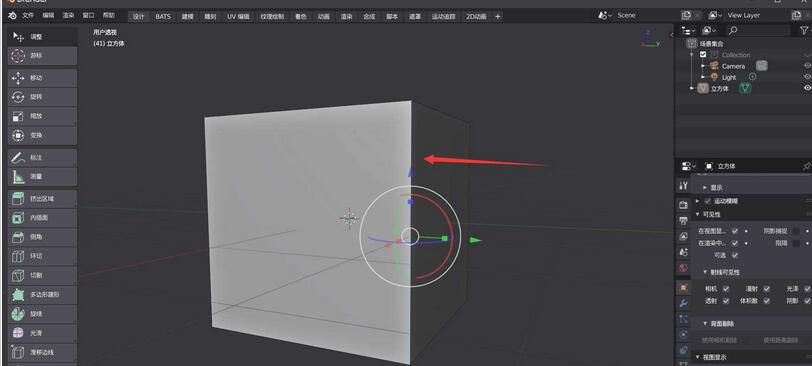Click the outliner search field
Screen dimensions: 812x366
(x=758, y=31)
